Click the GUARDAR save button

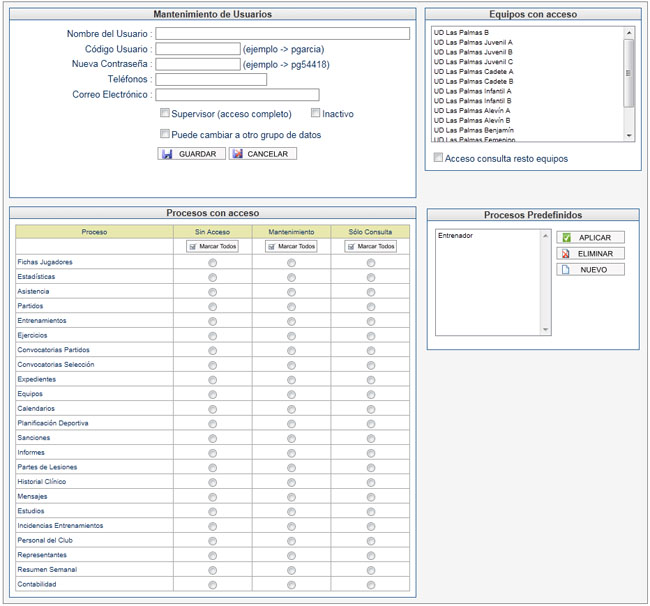[191, 154]
